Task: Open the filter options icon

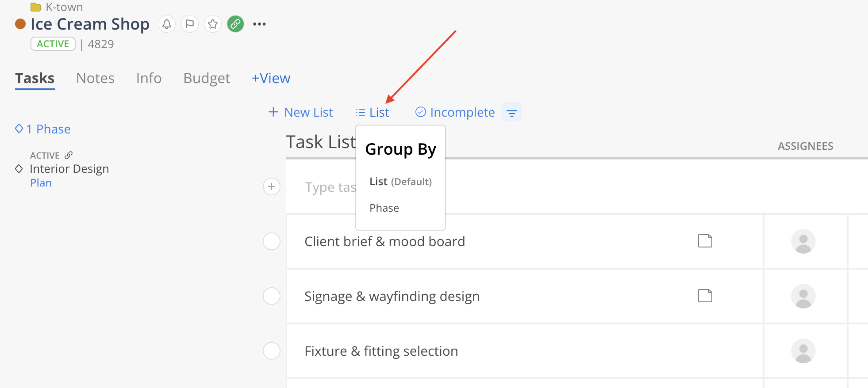Action: click(x=511, y=113)
